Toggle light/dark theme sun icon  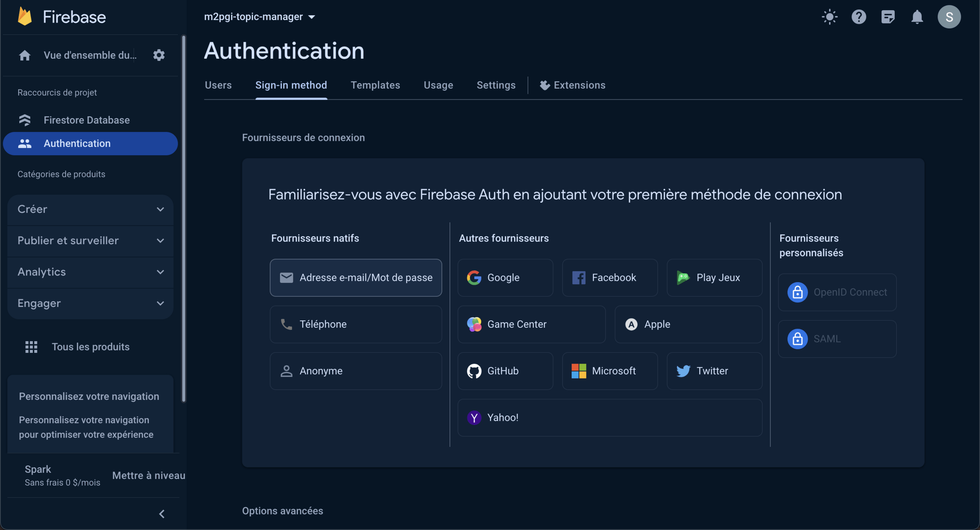829,17
